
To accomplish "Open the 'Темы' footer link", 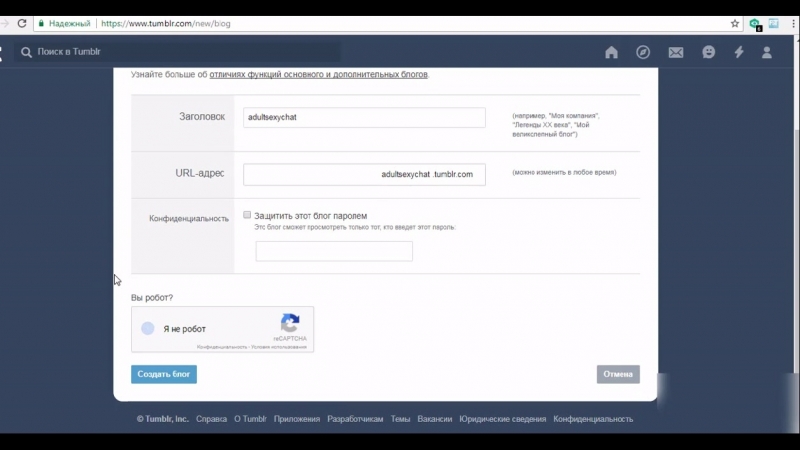I will tap(401, 419).
